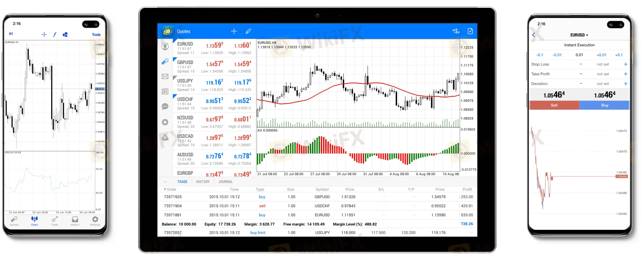Select USDCHF row in quotes list
The image size is (644, 260).
(214, 104)
